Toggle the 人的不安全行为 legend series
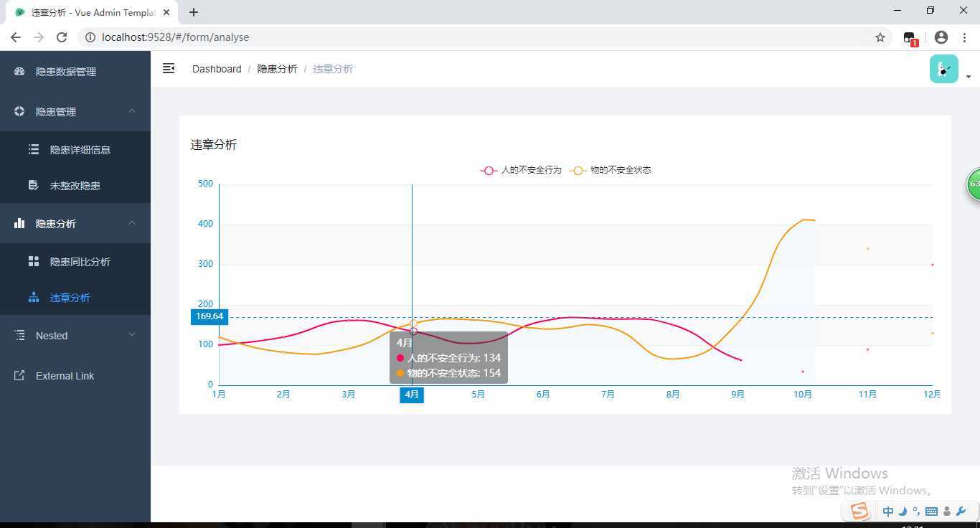Image resolution: width=980 pixels, height=528 pixels. [x=521, y=170]
